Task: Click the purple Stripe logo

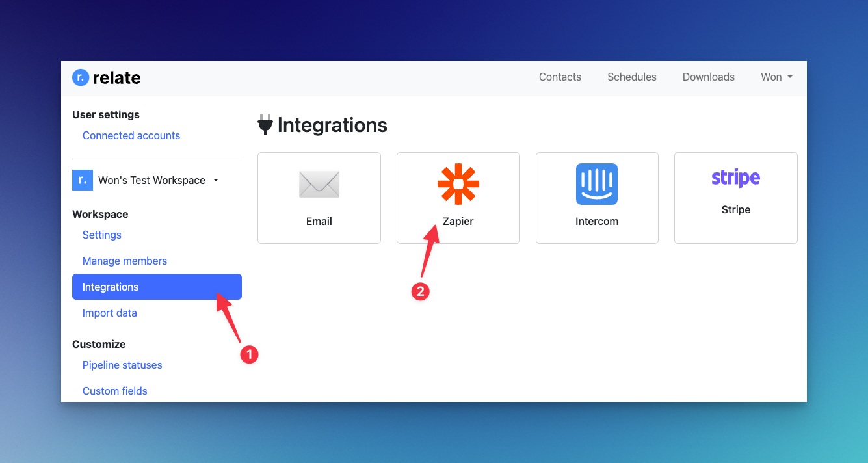Action: pos(736,178)
